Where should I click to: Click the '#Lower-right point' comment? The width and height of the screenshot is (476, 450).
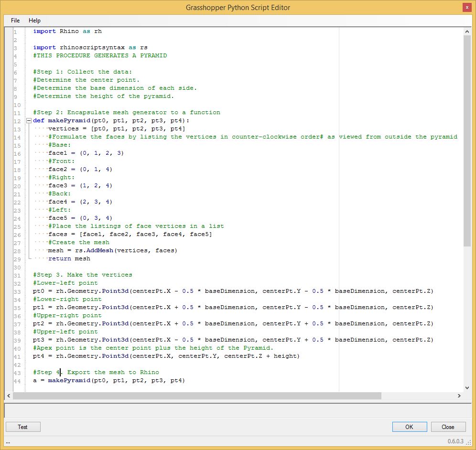pos(67,300)
